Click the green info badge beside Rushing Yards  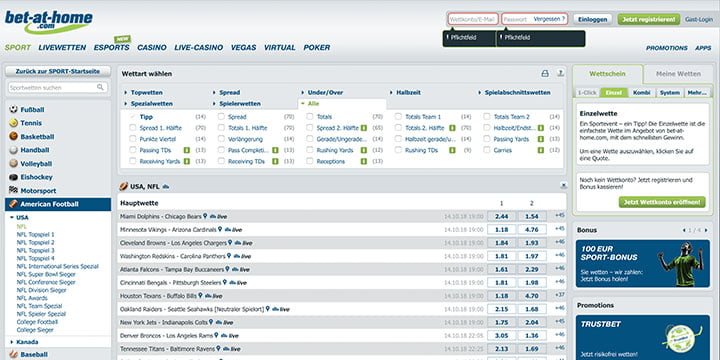point(364,150)
